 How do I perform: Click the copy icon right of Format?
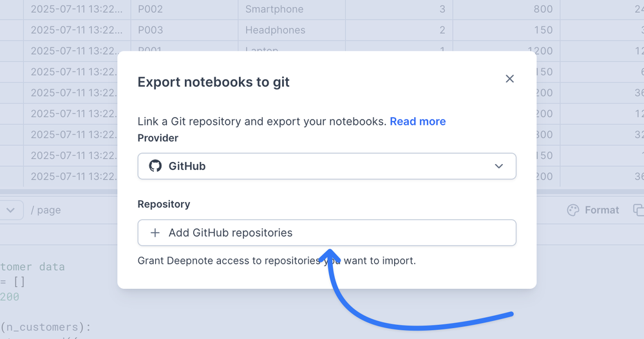pyautogui.click(x=638, y=210)
